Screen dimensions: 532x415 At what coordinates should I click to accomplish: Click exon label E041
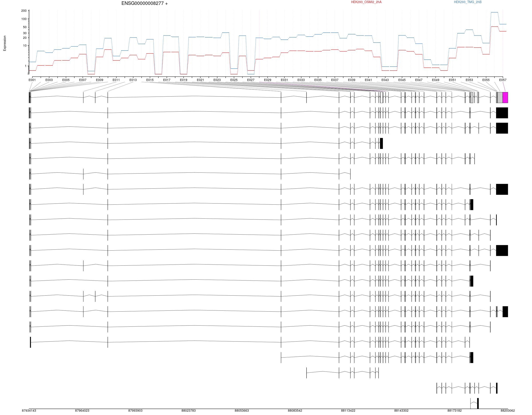(368, 80)
